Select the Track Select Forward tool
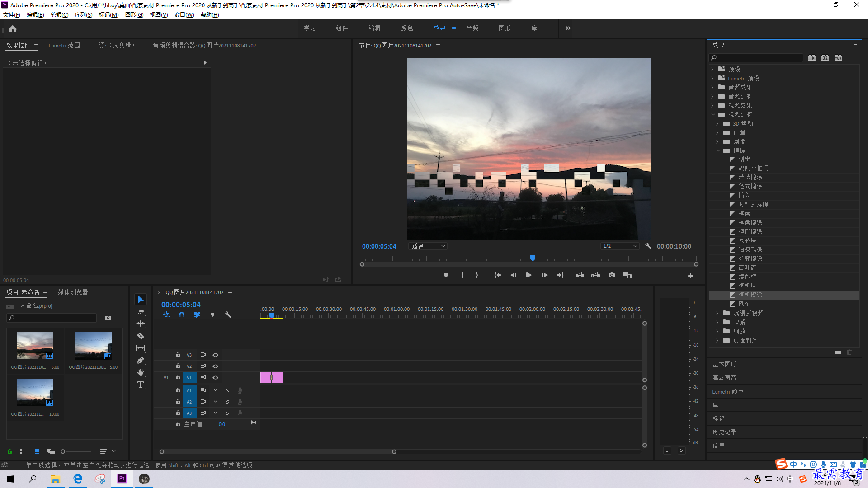Image resolution: width=868 pixels, height=488 pixels. pyautogui.click(x=141, y=311)
